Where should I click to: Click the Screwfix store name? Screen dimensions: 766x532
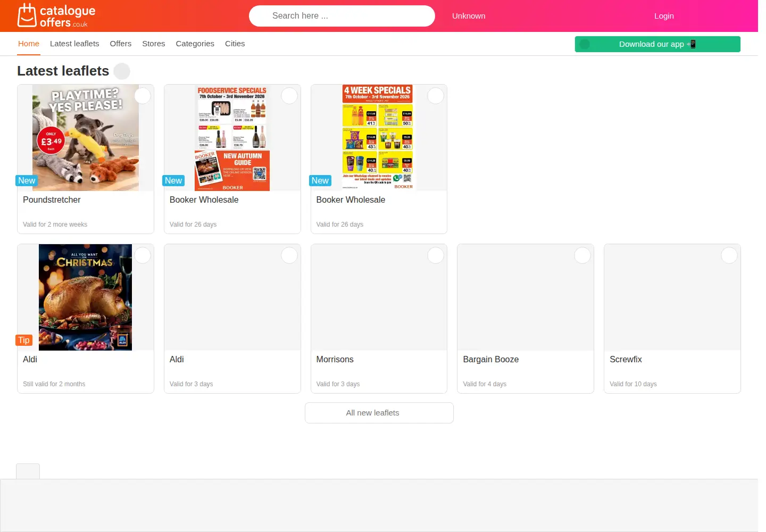point(626,360)
